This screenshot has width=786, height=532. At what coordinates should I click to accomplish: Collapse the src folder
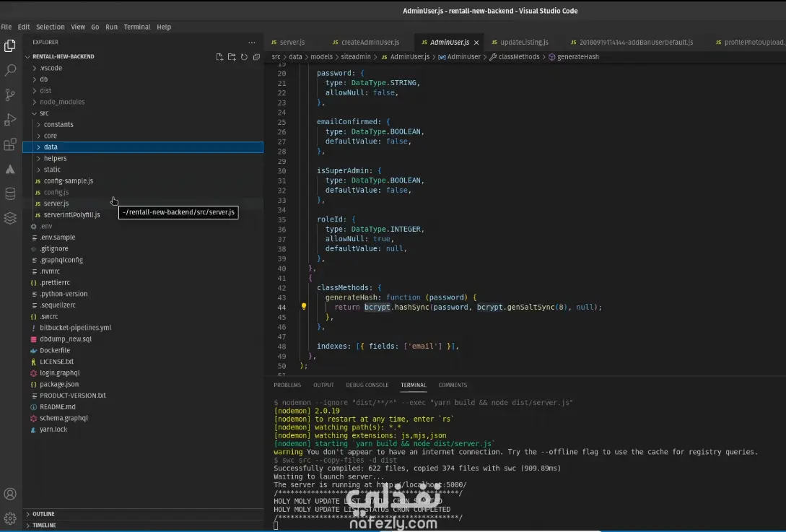pos(44,113)
